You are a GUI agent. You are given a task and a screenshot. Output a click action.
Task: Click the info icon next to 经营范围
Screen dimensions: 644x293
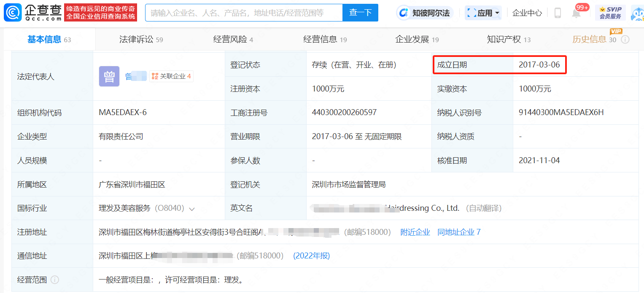55,280
